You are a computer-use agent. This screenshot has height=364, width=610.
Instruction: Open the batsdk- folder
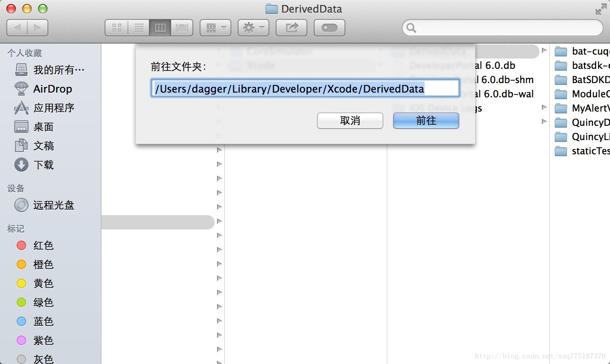click(582, 66)
